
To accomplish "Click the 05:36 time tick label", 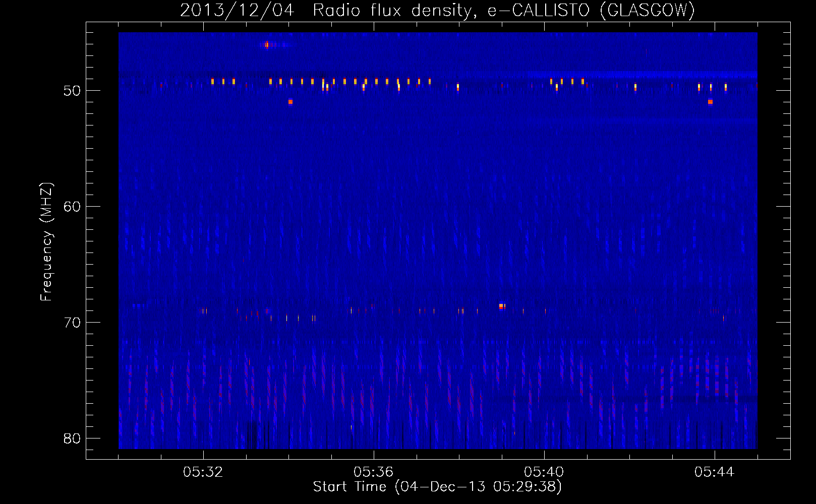I will click(x=373, y=472).
